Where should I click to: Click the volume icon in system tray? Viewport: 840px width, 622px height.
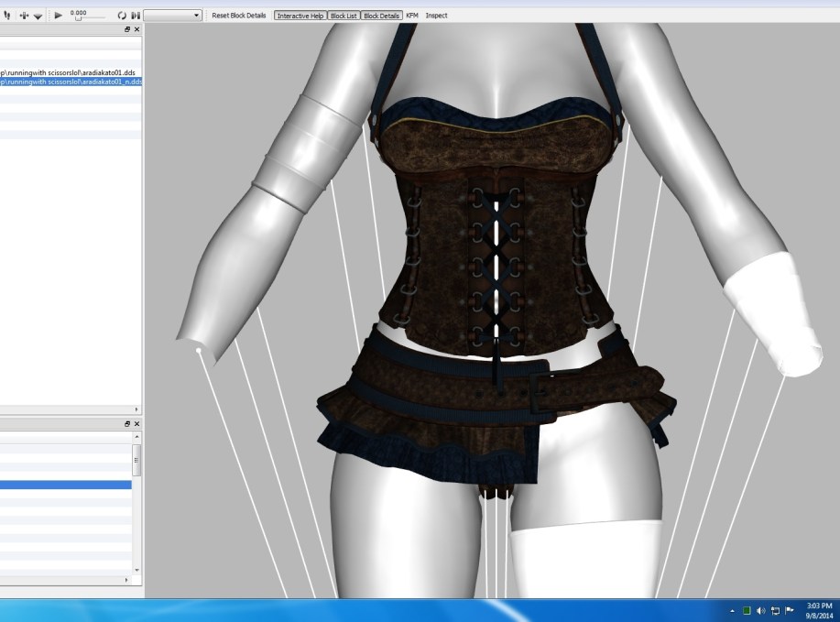click(760, 611)
